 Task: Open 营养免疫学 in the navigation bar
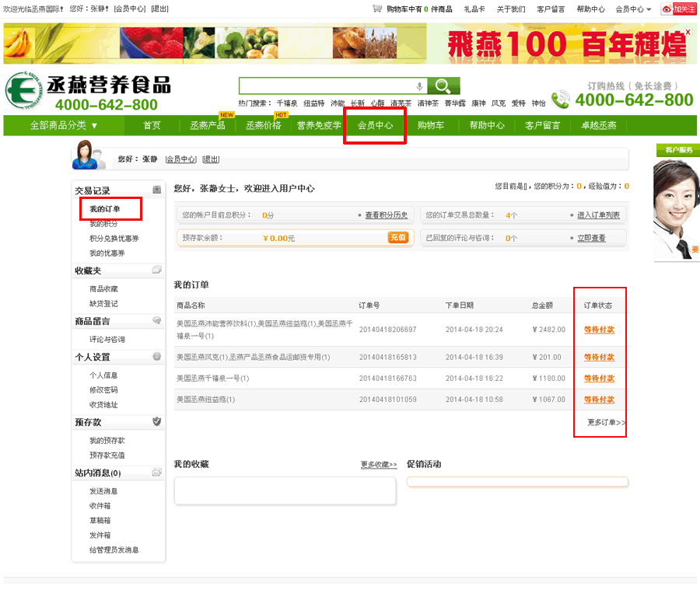coord(319,125)
